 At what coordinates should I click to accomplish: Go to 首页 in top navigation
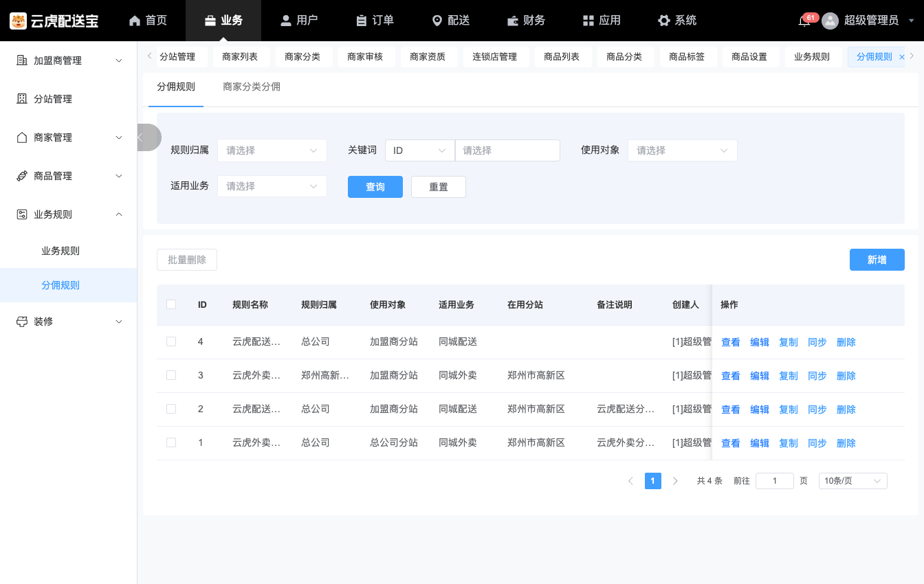(148, 21)
